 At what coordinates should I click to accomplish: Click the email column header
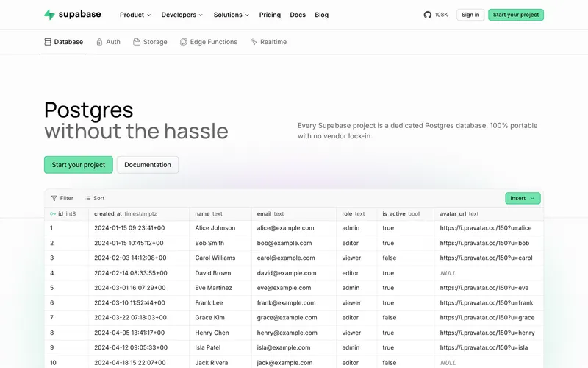(294, 213)
